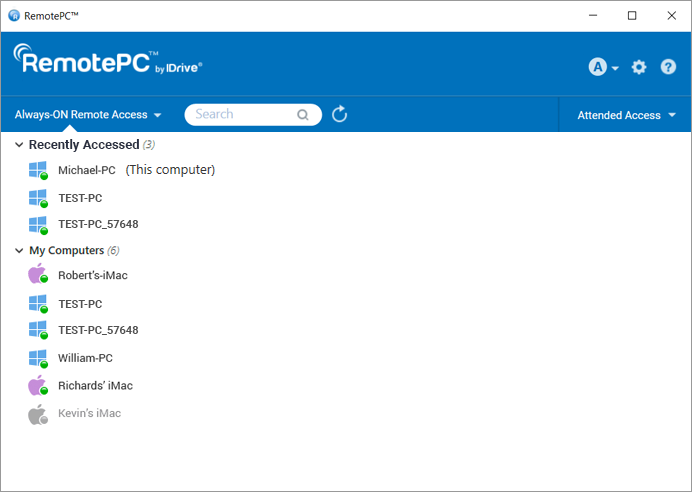
Task: Select TEST-PC_57648 name under My Computers
Action: tap(98, 330)
